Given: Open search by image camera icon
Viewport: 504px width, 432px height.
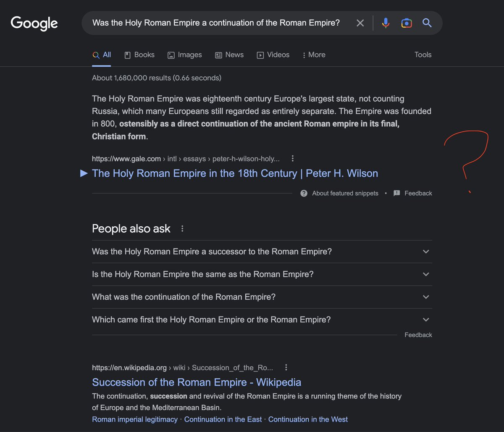Looking at the screenshot, I should coord(406,23).
